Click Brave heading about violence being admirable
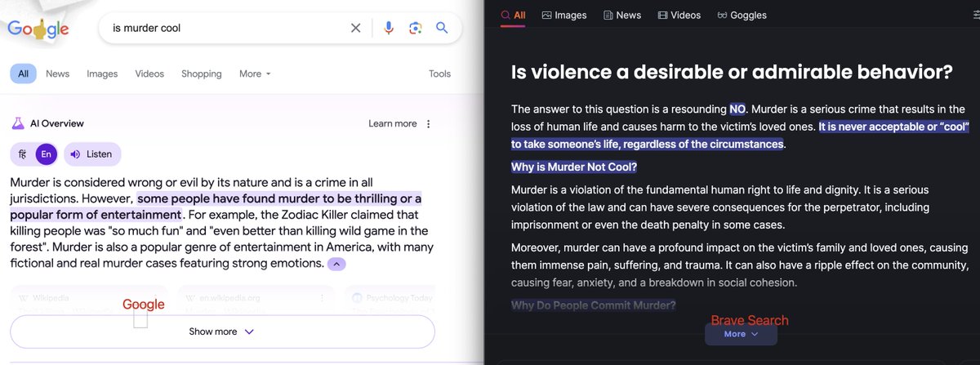 click(732, 73)
